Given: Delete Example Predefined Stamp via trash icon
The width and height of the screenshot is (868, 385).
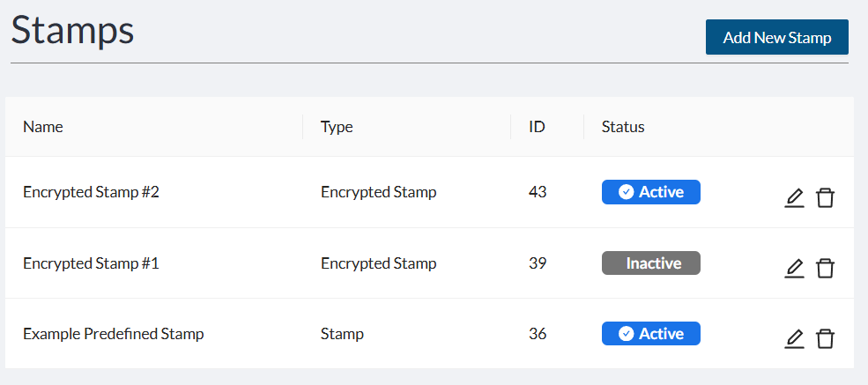Looking at the screenshot, I should point(825,338).
